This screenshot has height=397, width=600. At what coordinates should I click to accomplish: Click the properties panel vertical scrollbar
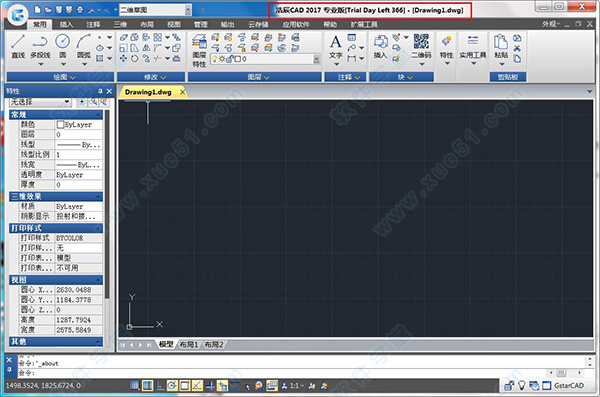(x=107, y=205)
